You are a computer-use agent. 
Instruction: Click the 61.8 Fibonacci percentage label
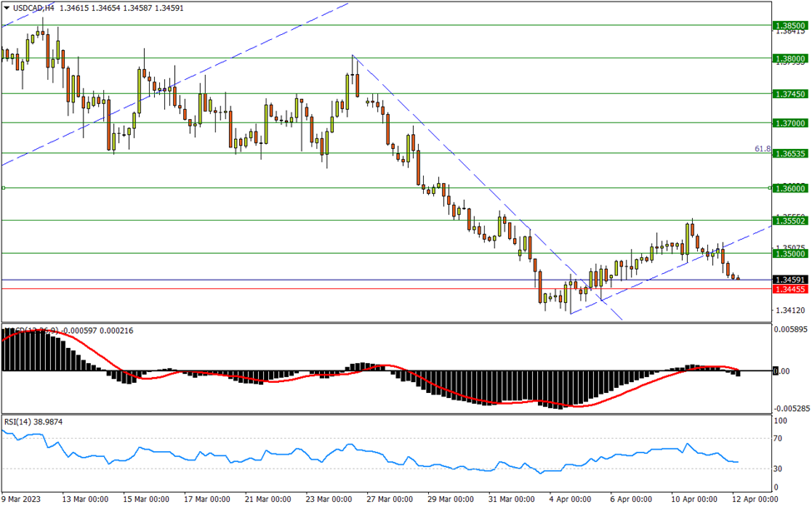tap(762, 149)
